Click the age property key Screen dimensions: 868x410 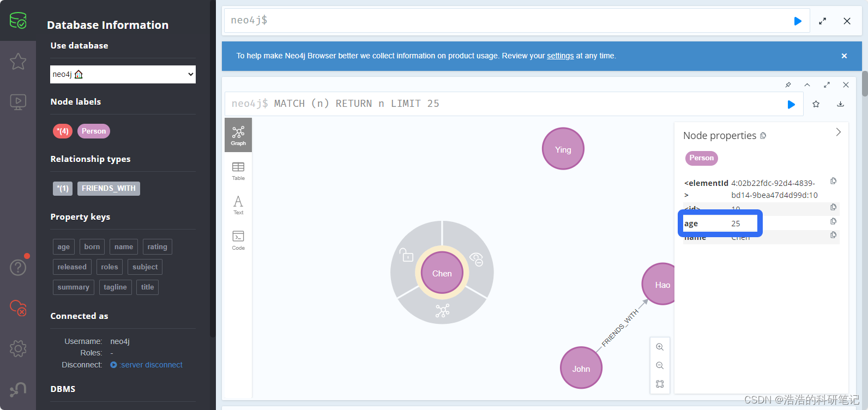pos(64,247)
